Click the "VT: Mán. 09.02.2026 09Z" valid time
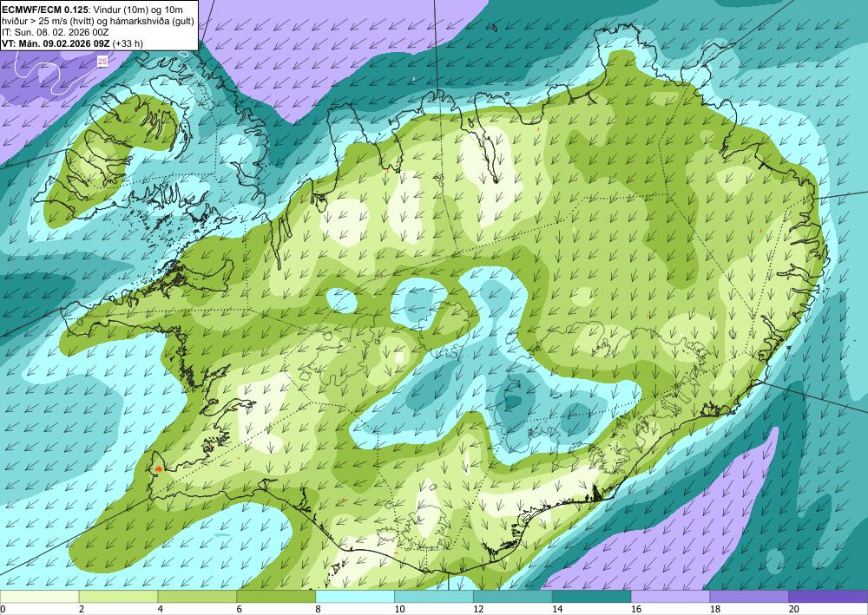The width and height of the screenshot is (868, 615). click(56, 43)
